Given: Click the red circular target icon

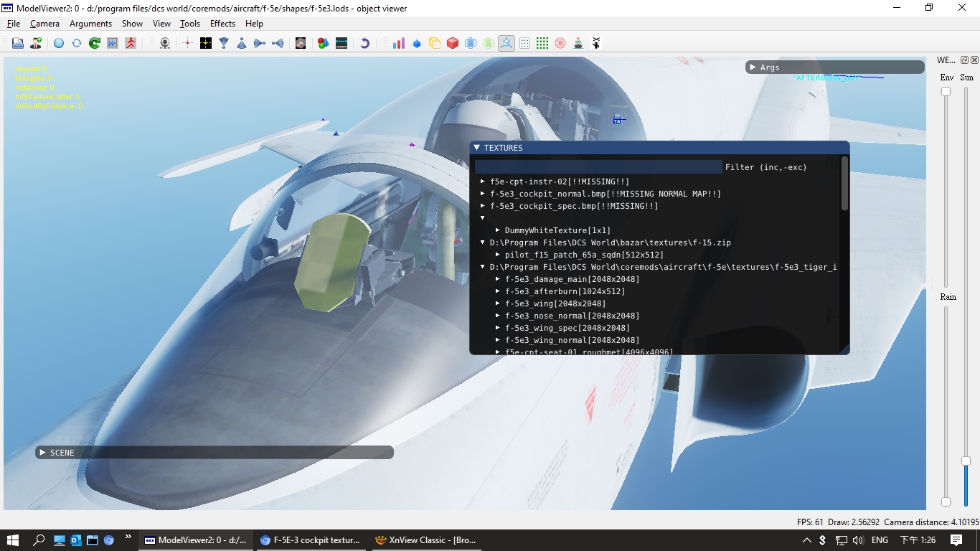Looking at the screenshot, I should tap(560, 43).
